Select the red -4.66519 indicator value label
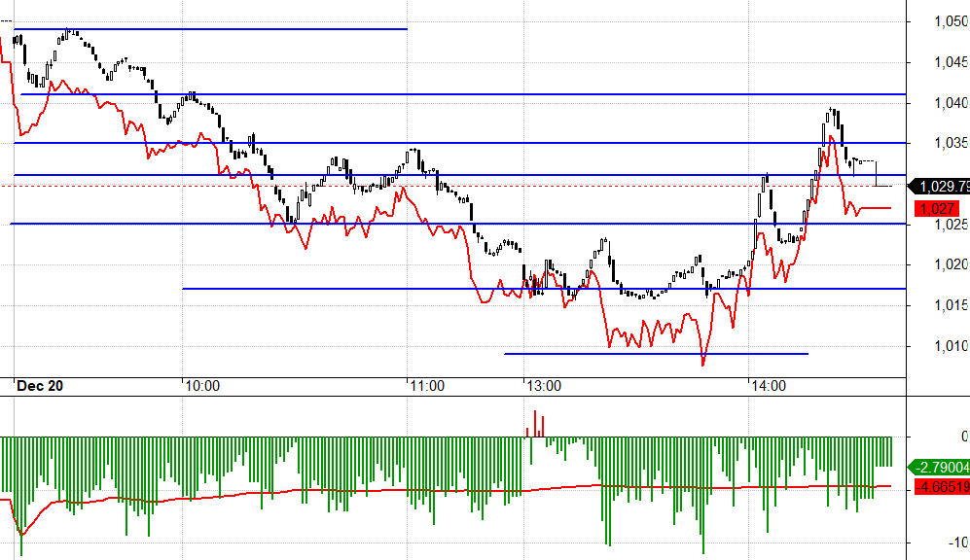Screen dimensions: 970x560 (938, 486)
